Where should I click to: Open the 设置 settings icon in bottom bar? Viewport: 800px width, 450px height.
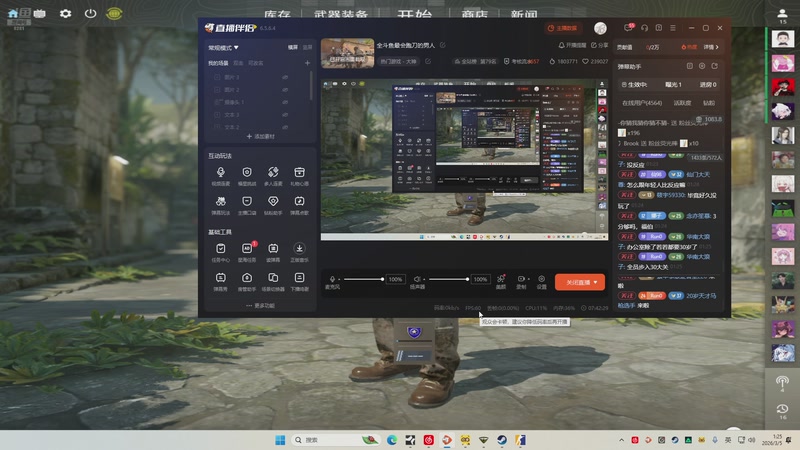[x=541, y=279]
